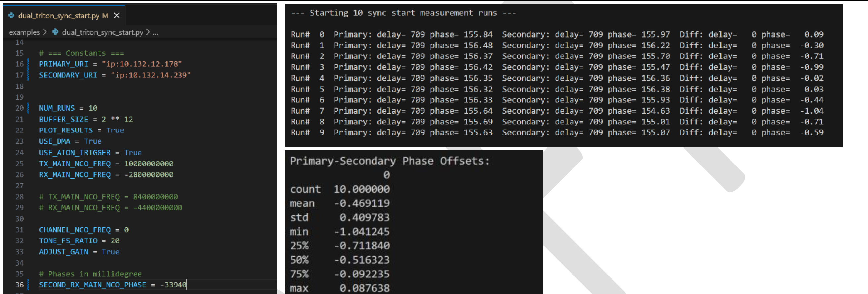Image resolution: width=868 pixels, height=294 pixels.
Task: Select the dual_triton_sync_start.py editor tab
Action: [x=59, y=16]
